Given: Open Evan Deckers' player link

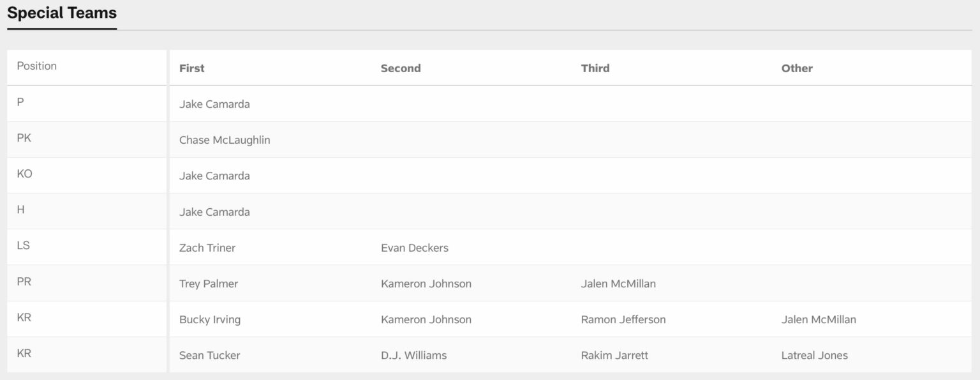Looking at the screenshot, I should (415, 248).
